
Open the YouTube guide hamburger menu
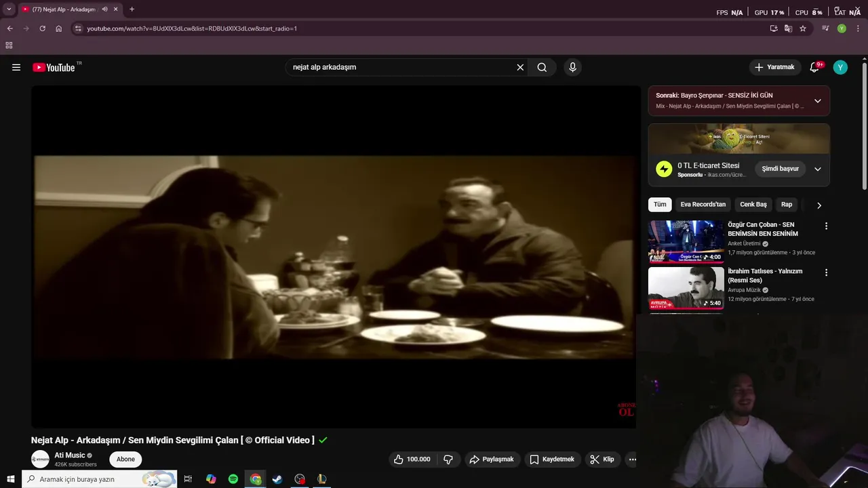(16, 67)
